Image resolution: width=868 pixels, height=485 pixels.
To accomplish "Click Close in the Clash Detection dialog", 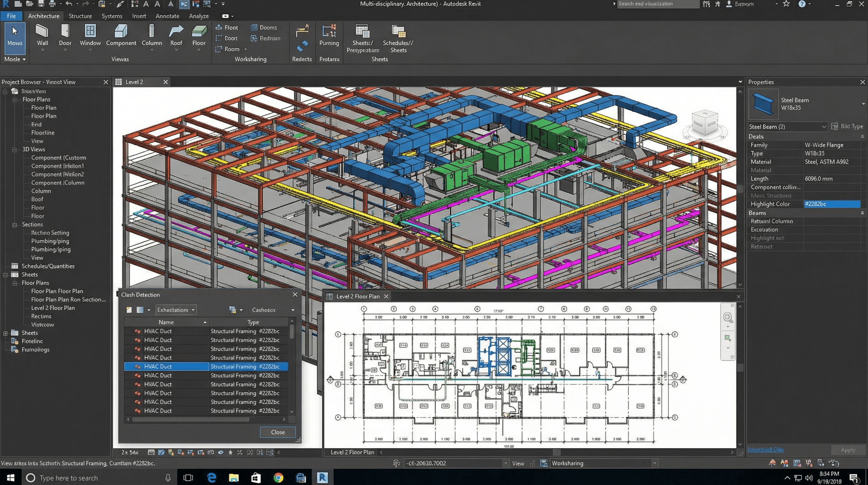I will coord(277,432).
